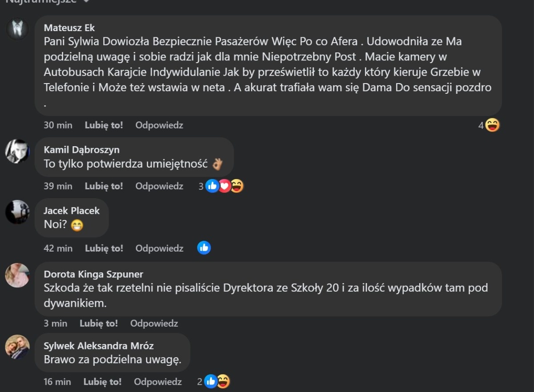Click the laughing reaction on Mateusz Ek's comment
The width and height of the screenshot is (534, 392).
492,125
